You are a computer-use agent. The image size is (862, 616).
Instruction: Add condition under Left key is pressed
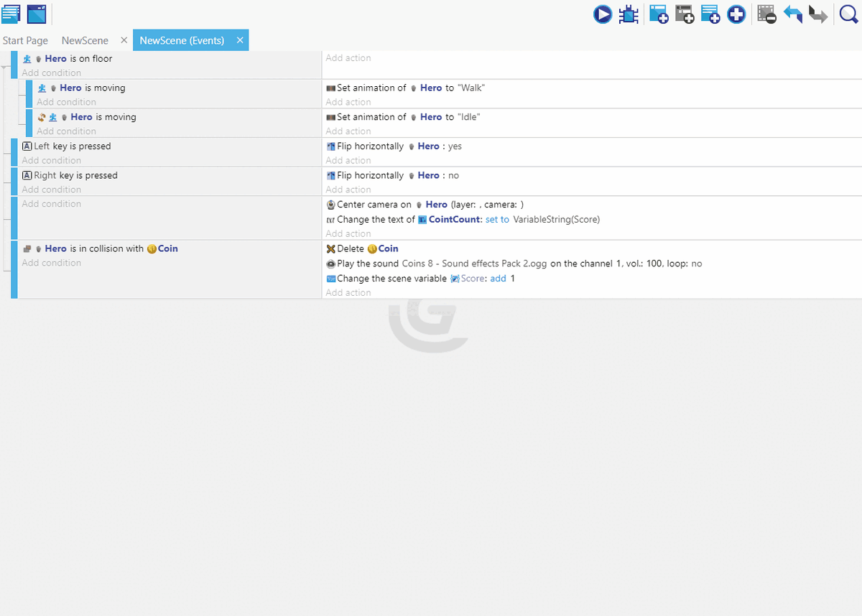(x=51, y=160)
